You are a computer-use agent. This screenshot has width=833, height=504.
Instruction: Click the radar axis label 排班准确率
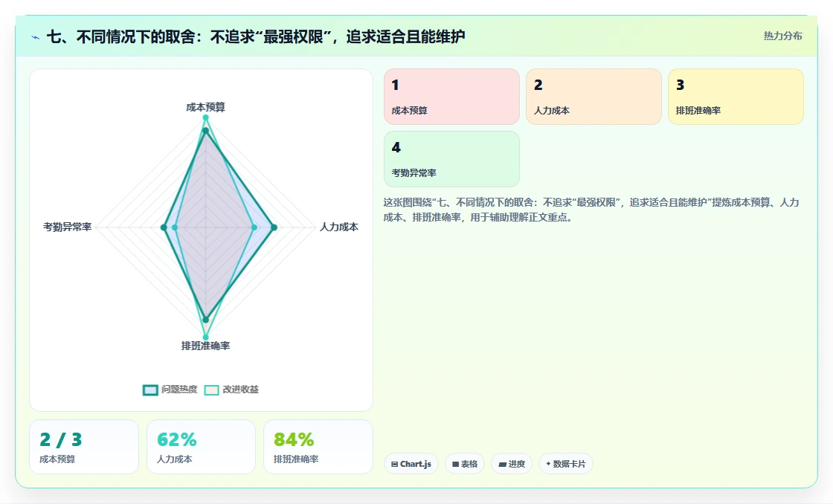[x=205, y=346]
